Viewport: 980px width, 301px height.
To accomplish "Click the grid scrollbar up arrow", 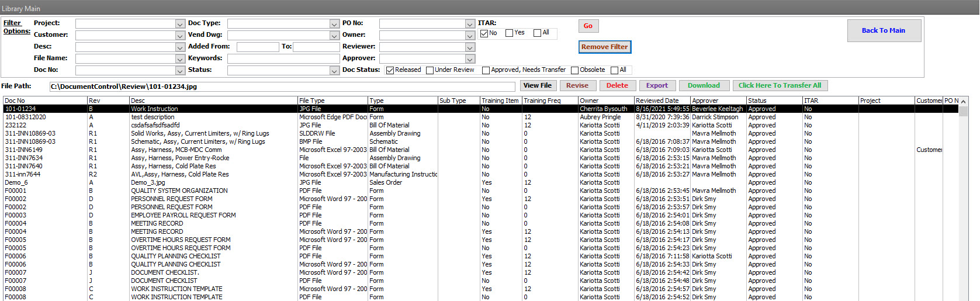I will click(x=963, y=102).
